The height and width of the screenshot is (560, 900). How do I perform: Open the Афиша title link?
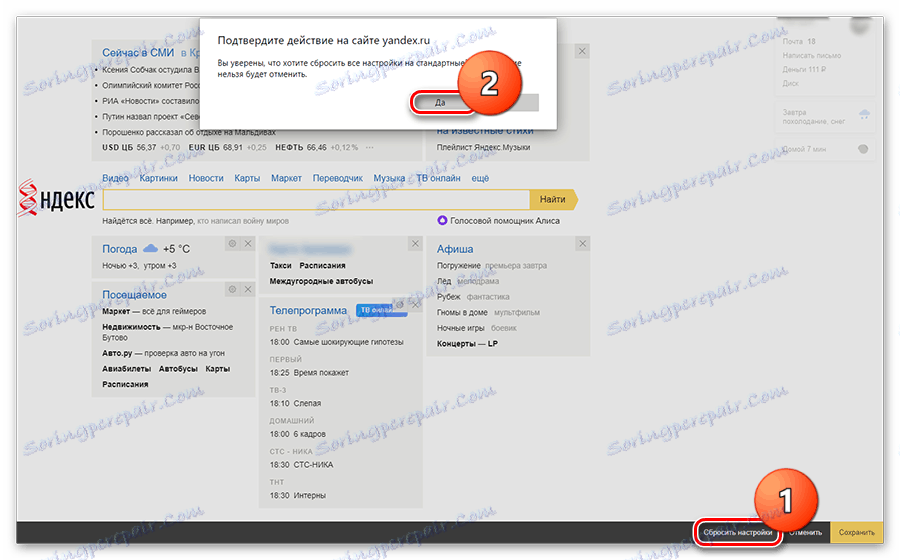point(455,248)
